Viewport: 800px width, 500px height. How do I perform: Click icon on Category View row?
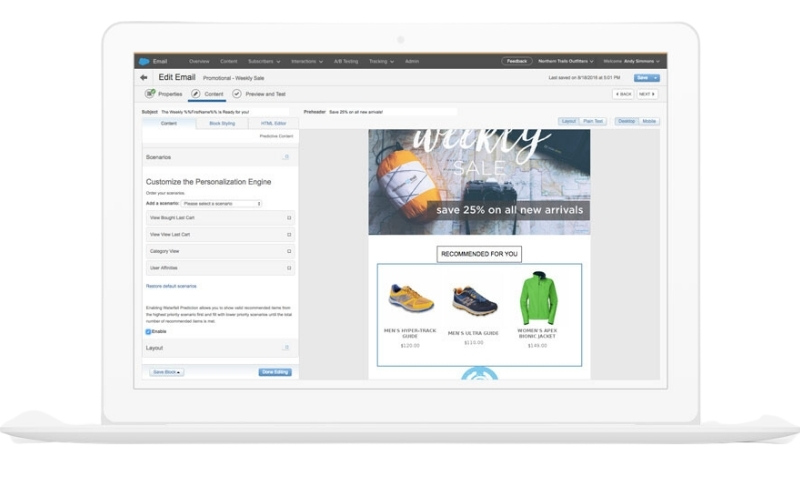(289, 251)
